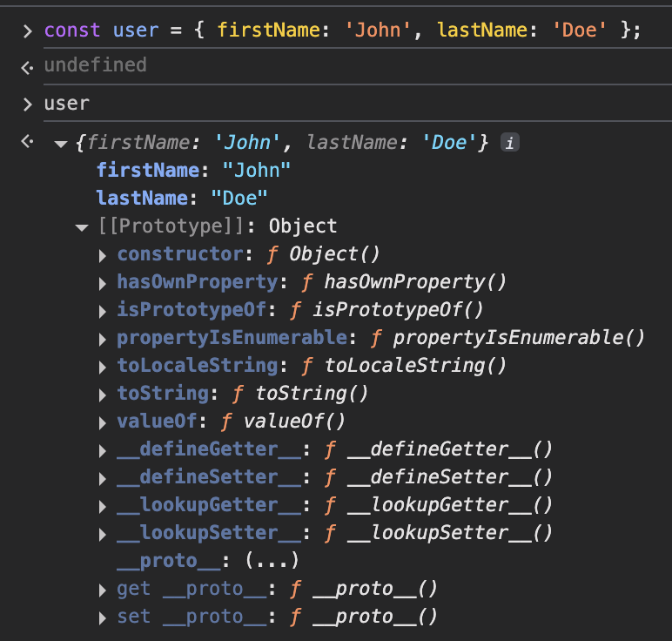Expand the __defineSetter__ entry
This screenshot has height=641, width=672.
coord(102,478)
